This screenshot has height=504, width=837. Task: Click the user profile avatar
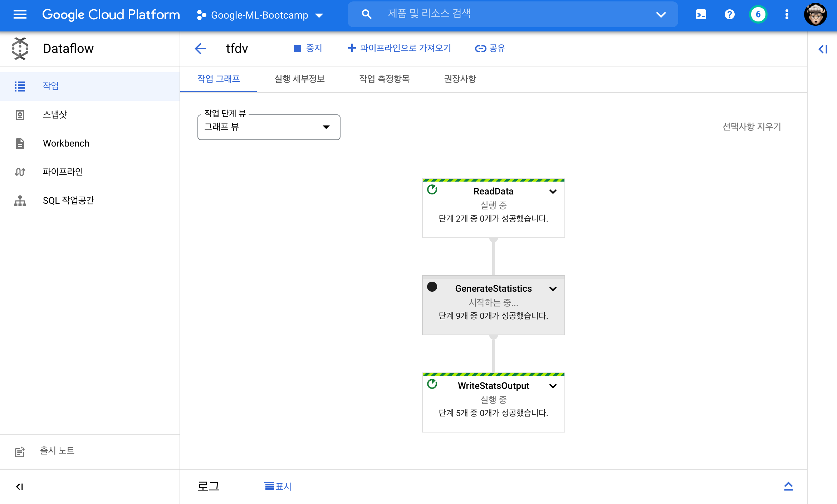[815, 15]
